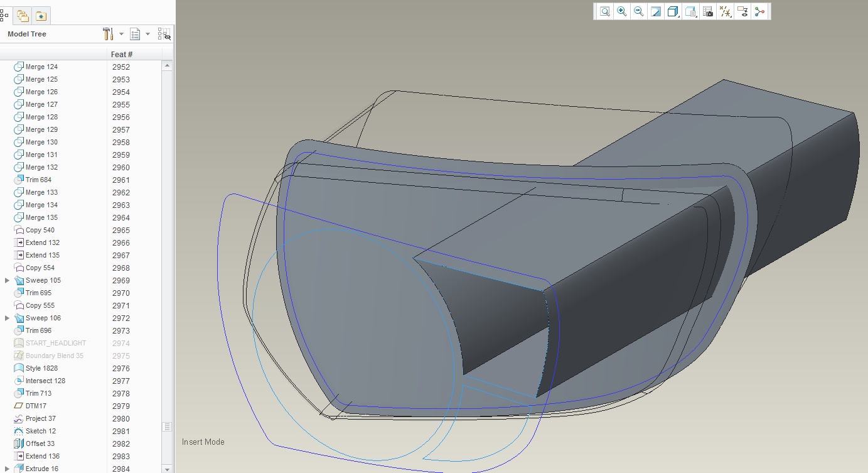Switch to the Model Tree navigator tab
The height and width of the screenshot is (473, 868).
coord(4,16)
